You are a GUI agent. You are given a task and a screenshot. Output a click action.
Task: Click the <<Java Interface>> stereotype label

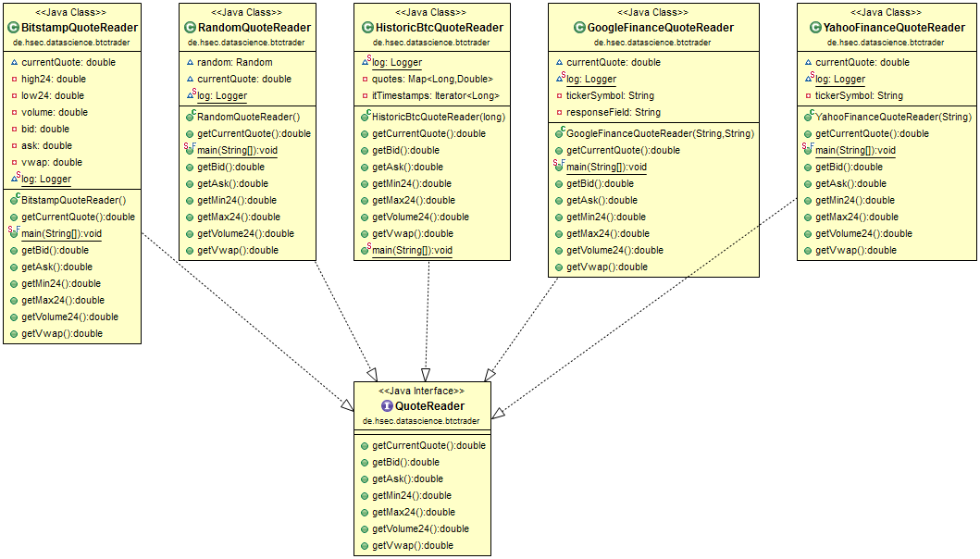tap(422, 391)
